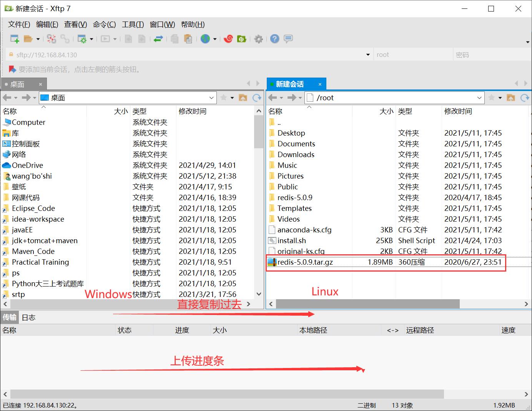Open the 查看(V) menu
The width and height of the screenshot is (532, 411).
[75, 25]
